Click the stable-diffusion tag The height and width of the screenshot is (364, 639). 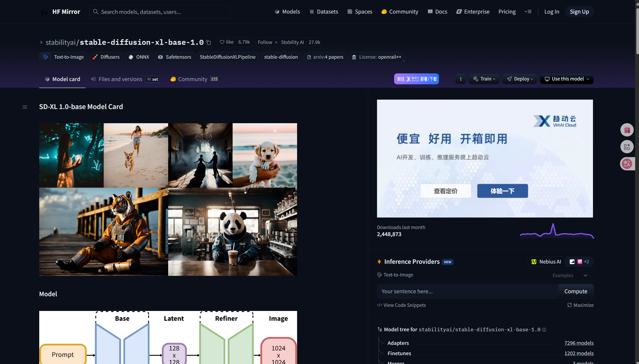pyautogui.click(x=281, y=57)
